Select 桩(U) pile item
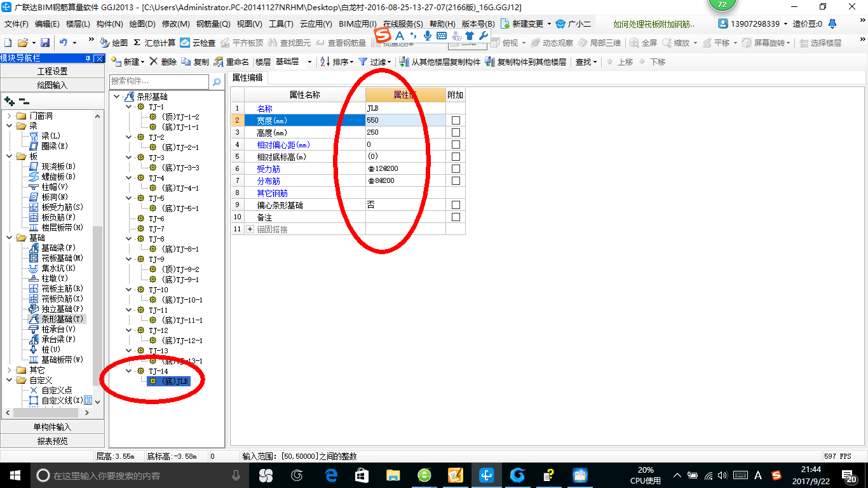 (x=44, y=349)
